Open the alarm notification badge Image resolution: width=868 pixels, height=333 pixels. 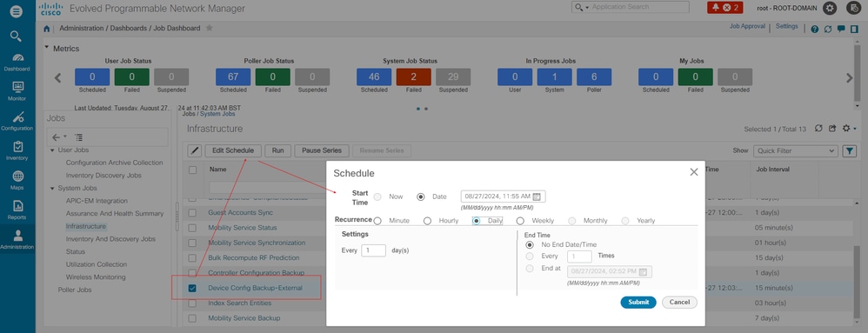725,8
